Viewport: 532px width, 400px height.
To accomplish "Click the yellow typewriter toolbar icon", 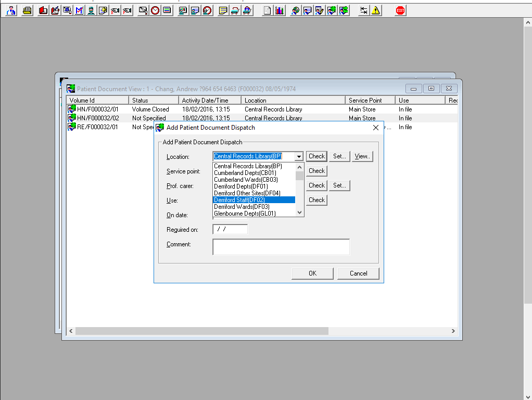I will (x=27, y=10).
